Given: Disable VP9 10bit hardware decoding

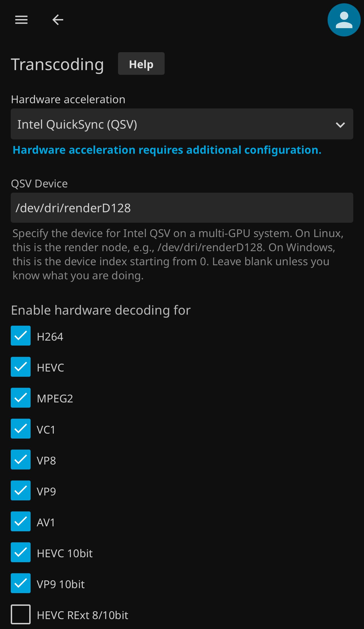Looking at the screenshot, I should pos(21,583).
